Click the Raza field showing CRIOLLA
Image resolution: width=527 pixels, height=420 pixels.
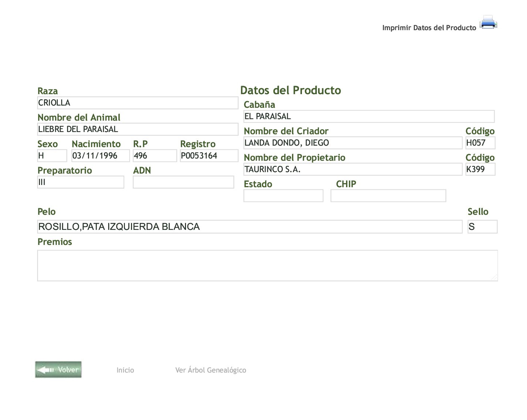(x=138, y=103)
